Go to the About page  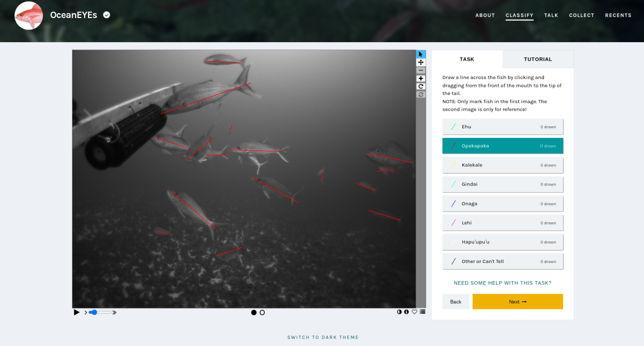point(485,15)
